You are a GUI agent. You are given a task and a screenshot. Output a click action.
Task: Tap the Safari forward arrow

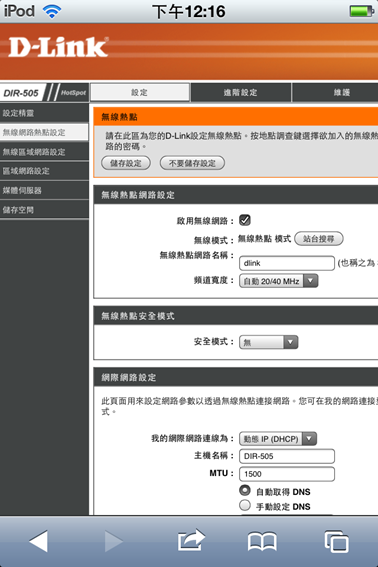pyautogui.click(x=114, y=541)
